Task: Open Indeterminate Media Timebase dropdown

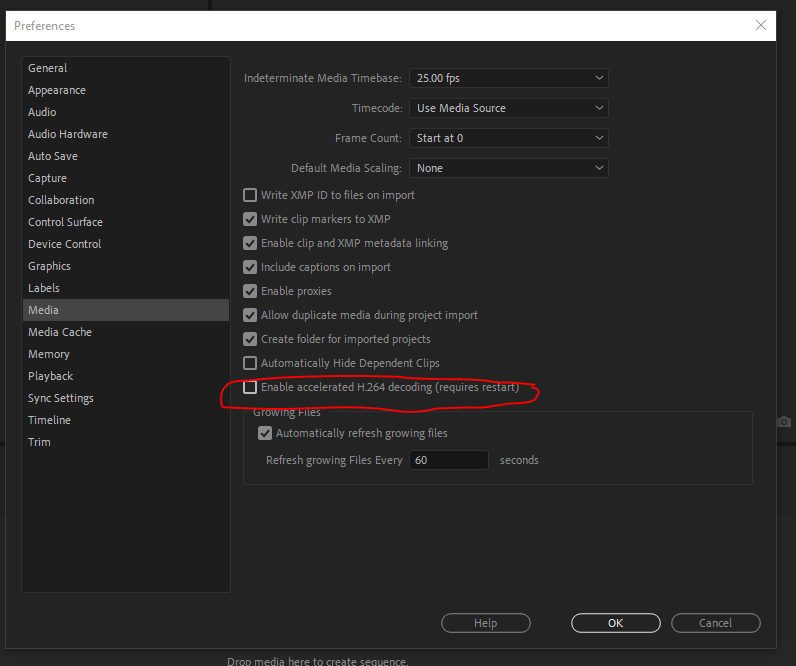Action: pyautogui.click(x=509, y=78)
